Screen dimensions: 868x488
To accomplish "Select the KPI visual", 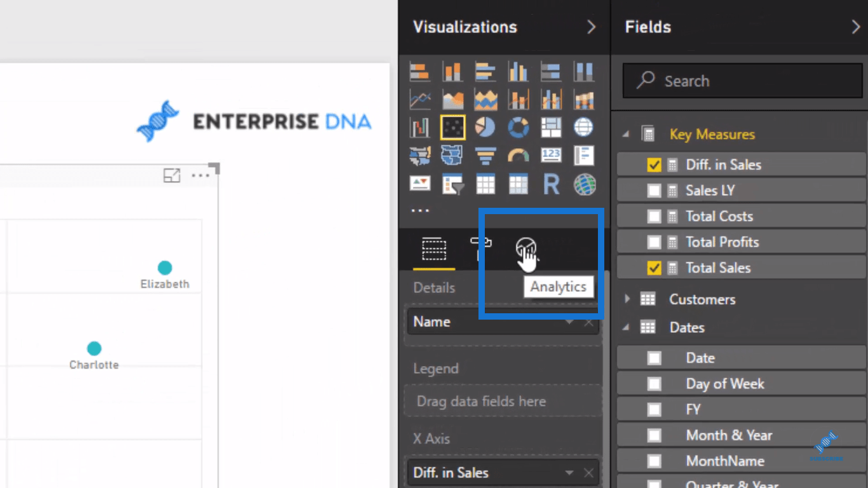I will pos(419,184).
